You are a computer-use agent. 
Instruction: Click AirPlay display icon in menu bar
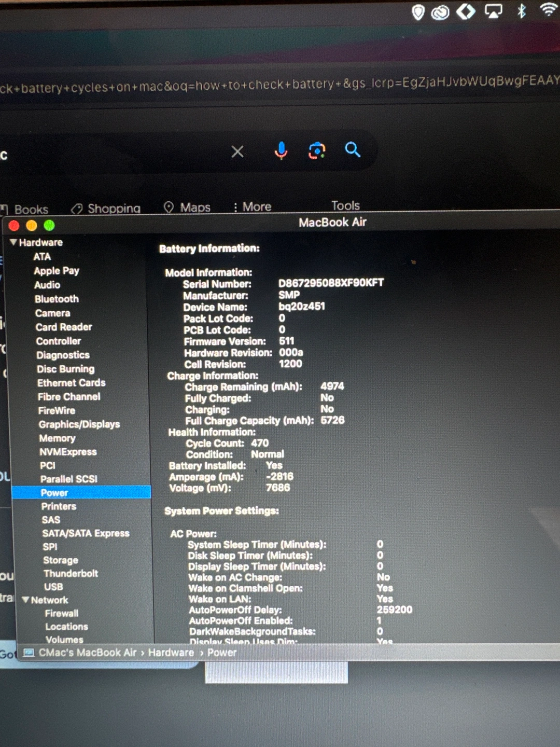(x=493, y=11)
